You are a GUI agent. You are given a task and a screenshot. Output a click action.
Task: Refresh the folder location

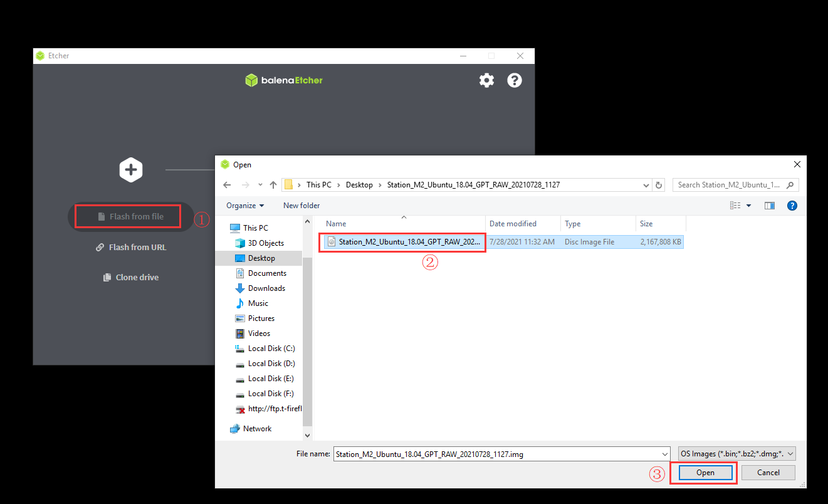[659, 185]
